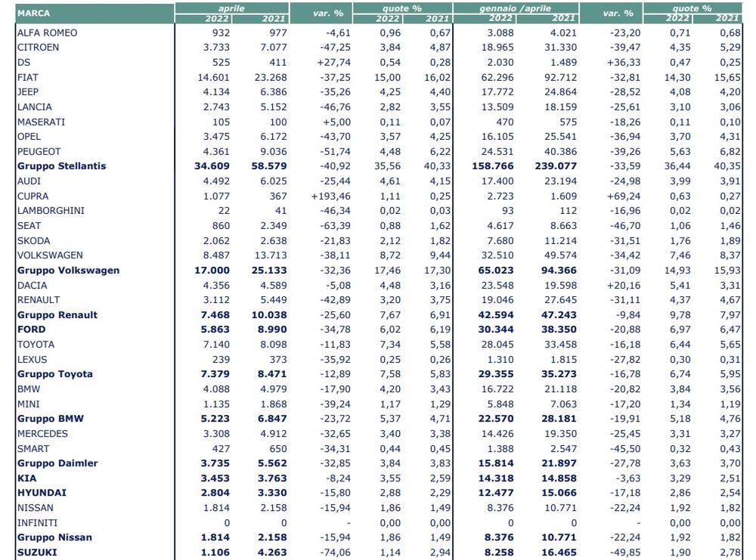Click the KIA row label
The height and width of the screenshot is (560, 756).
[26, 478]
